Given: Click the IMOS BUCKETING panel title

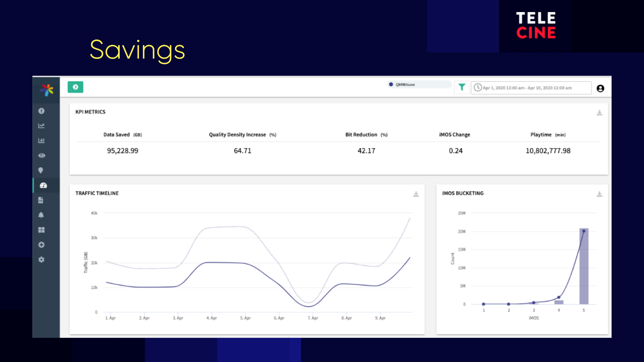Looking at the screenshot, I should click(x=463, y=193).
